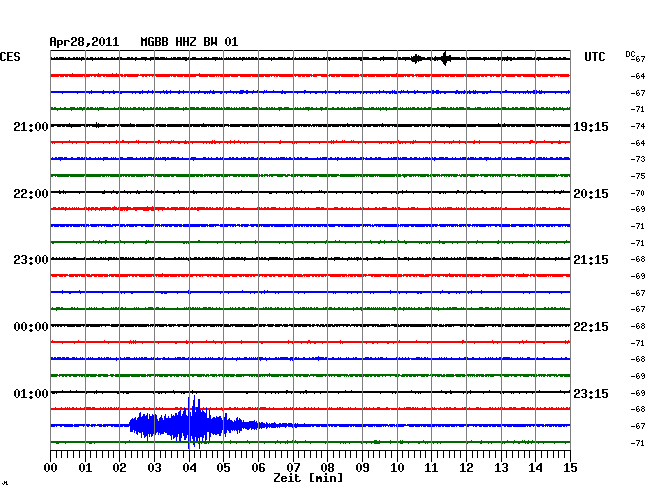
Task: Click minute 12 on the time axis
Action: coord(466,468)
